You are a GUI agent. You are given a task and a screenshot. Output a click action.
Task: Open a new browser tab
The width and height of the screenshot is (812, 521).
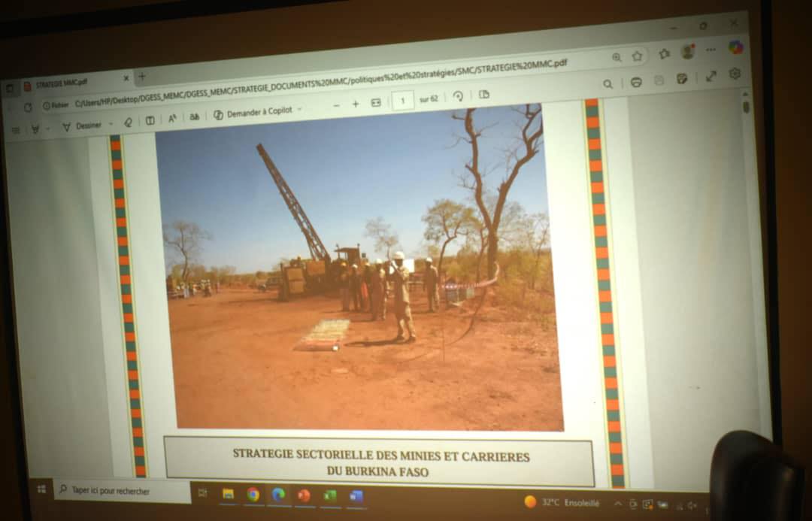(141, 77)
